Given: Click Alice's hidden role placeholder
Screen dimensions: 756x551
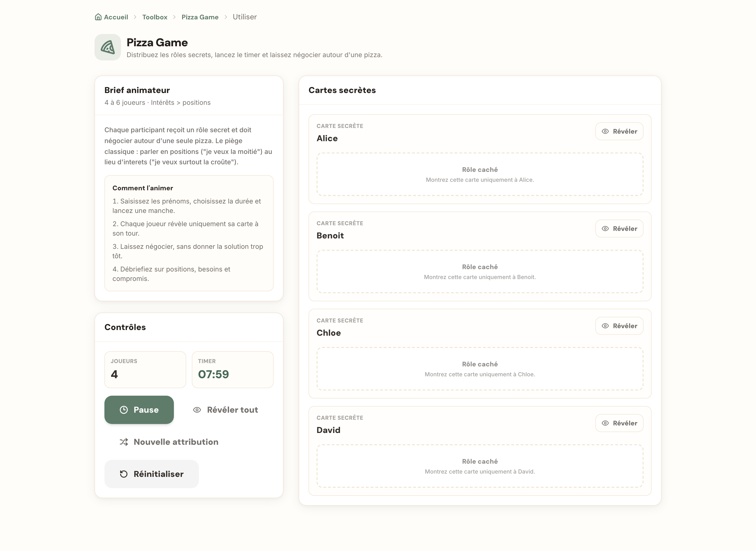Looking at the screenshot, I should tap(480, 174).
